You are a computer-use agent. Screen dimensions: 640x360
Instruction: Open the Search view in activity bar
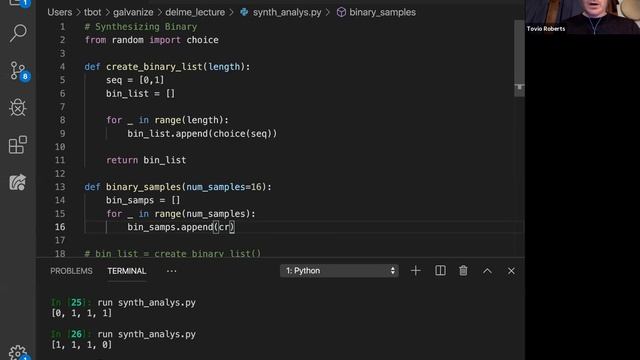click(18, 33)
